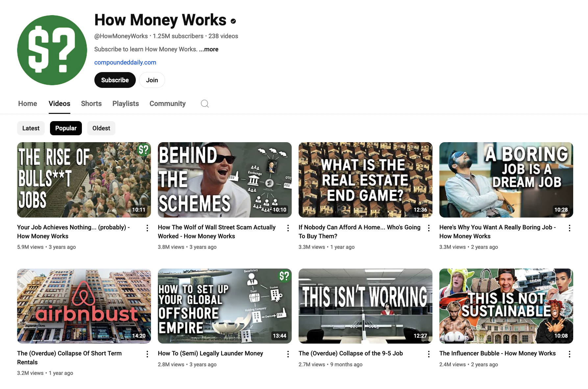Open options menu for Legally Launder Money video
Image resolution: width=588 pixels, height=389 pixels.
[x=288, y=354]
